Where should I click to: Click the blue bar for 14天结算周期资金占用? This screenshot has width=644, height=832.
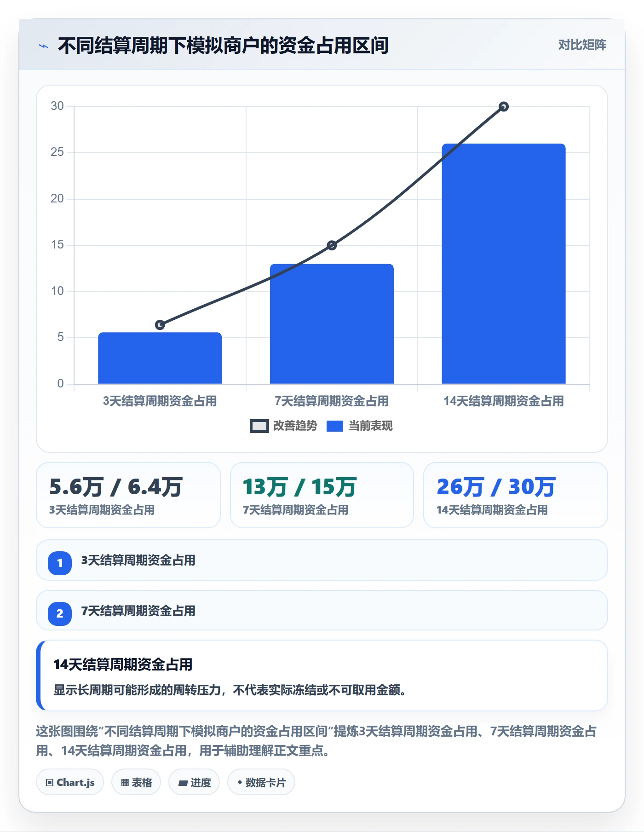click(504, 264)
